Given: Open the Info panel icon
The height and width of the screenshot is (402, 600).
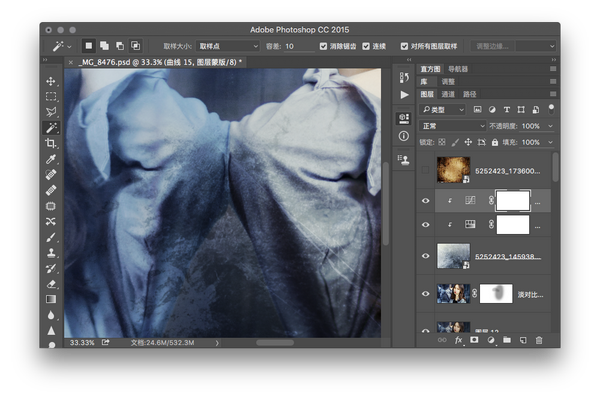Looking at the screenshot, I should pyautogui.click(x=404, y=136).
